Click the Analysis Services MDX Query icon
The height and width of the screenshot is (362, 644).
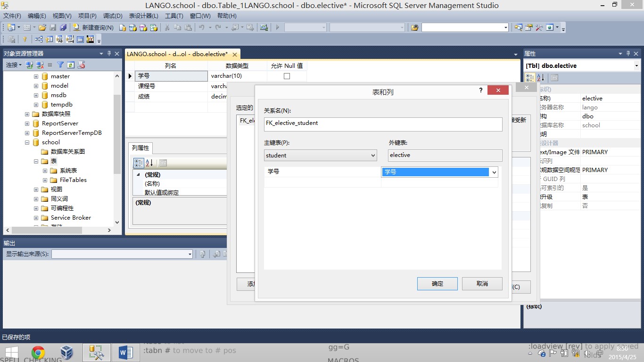tap(133, 27)
